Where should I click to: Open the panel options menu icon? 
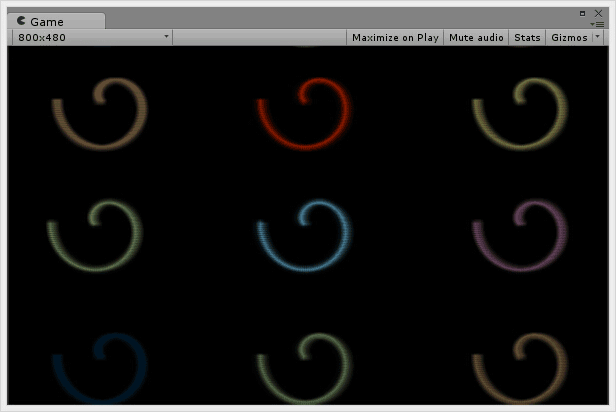[597, 24]
